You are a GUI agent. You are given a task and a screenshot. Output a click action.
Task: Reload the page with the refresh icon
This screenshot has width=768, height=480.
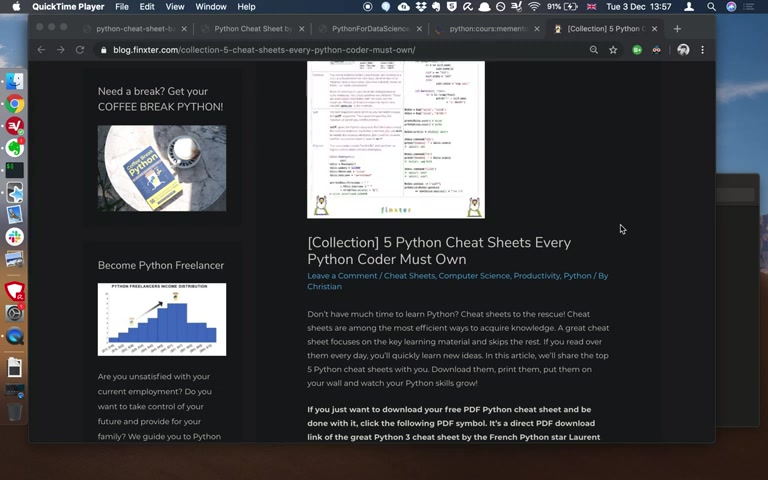(79, 50)
